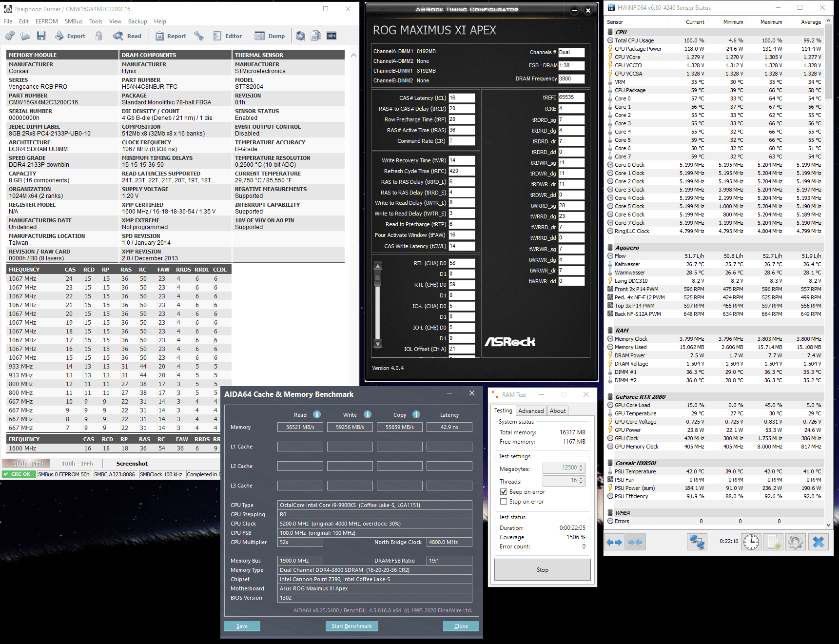This screenshot has height=644, width=839.
Task: Click the documents compare icon in Thaiphoon toolbar
Action: pyautogui.click(x=316, y=36)
